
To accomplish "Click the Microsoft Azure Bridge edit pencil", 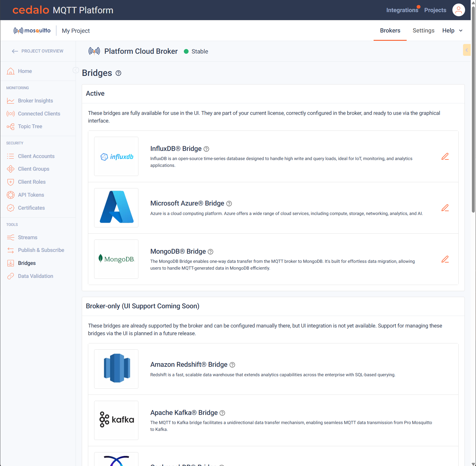I will [445, 208].
